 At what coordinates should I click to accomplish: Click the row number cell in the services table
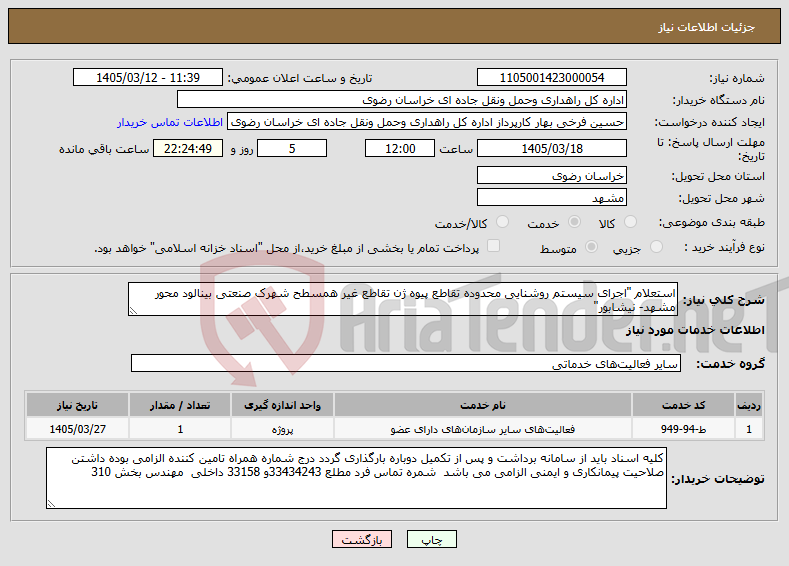point(749,429)
